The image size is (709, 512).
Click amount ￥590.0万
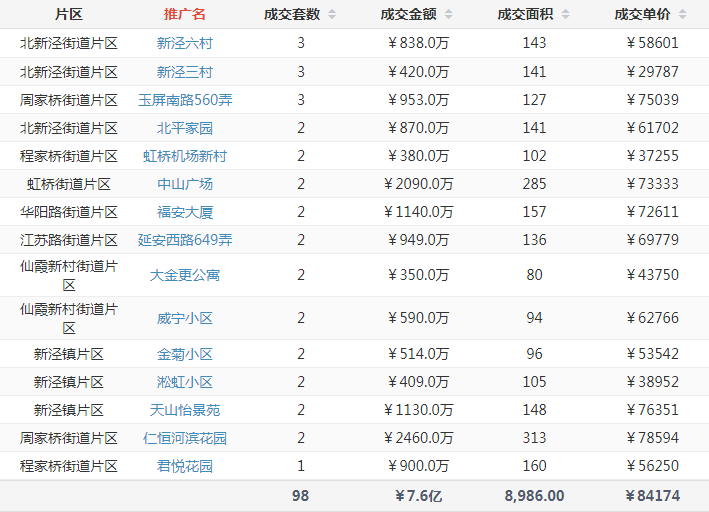click(418, 318)
